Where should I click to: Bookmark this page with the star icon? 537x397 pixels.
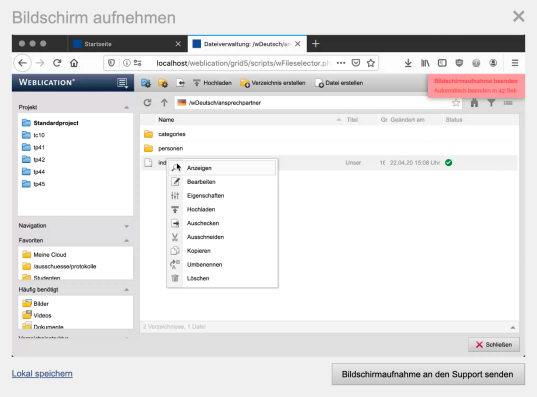tap(371, 63)
